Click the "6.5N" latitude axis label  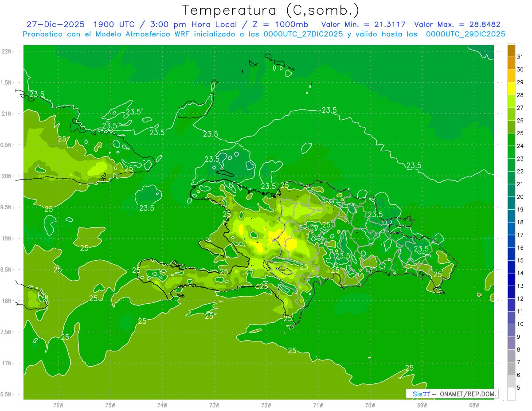(x=7, y=394)
